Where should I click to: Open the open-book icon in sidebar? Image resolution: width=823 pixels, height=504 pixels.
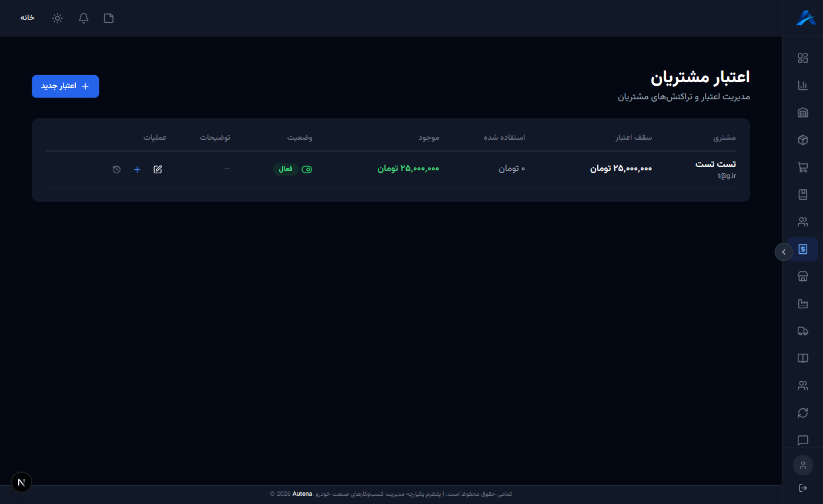tap(802, 358)
